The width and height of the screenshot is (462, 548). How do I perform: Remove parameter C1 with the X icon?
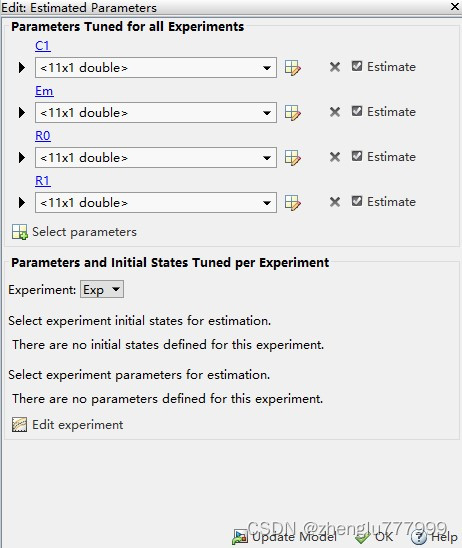point(335,67)
